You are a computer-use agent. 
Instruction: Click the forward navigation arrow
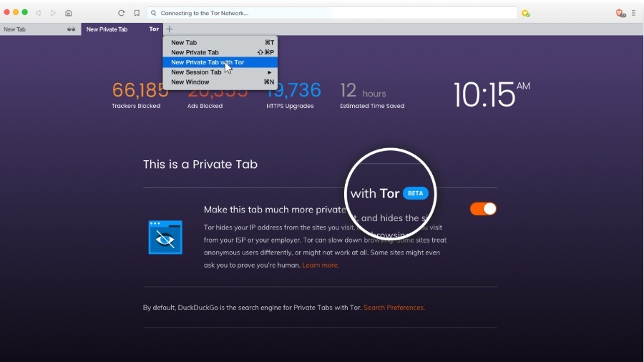tap(53, 13)
